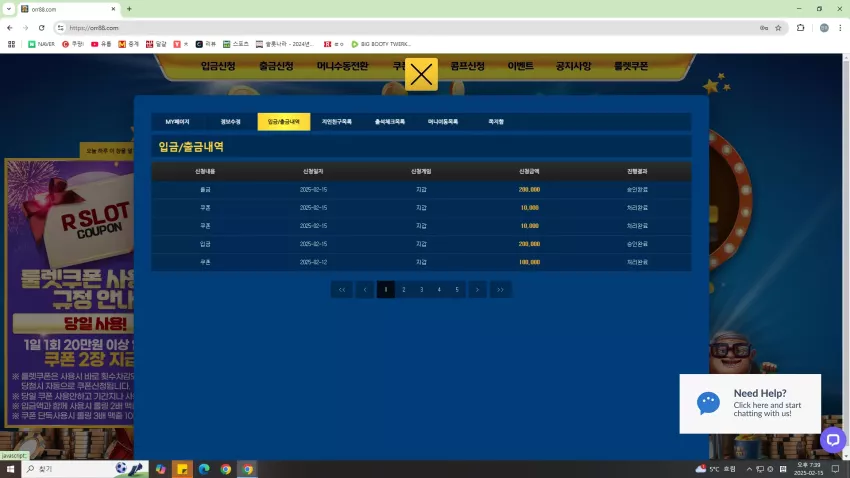Click the 100,000 amount in the 2025-02-12 row
Image resolution: width=850 pixels, height=478 pixels.
pyautogui.click(x=529, y=262)
